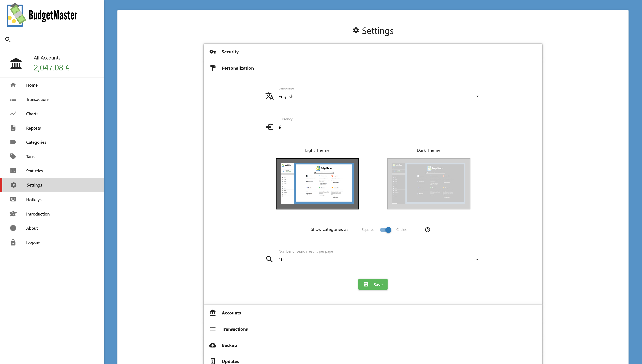Click the Currency input field

[379, 127]
